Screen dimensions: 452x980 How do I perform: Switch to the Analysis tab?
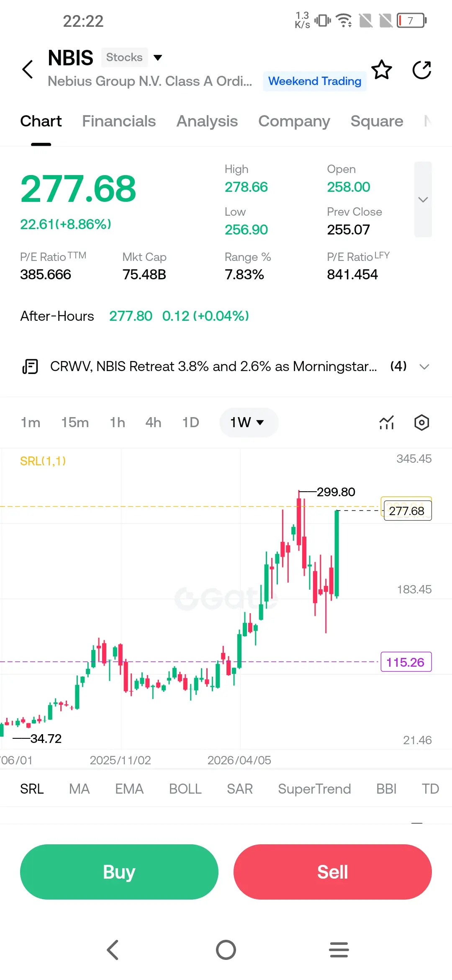pos(207,121)
